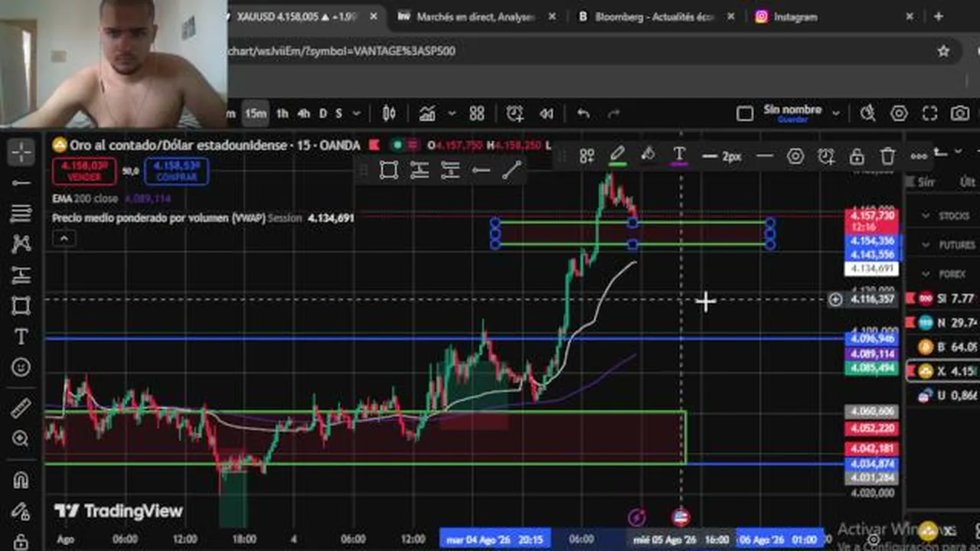
Task: Change the text color swatch
Action: point(678,156)
